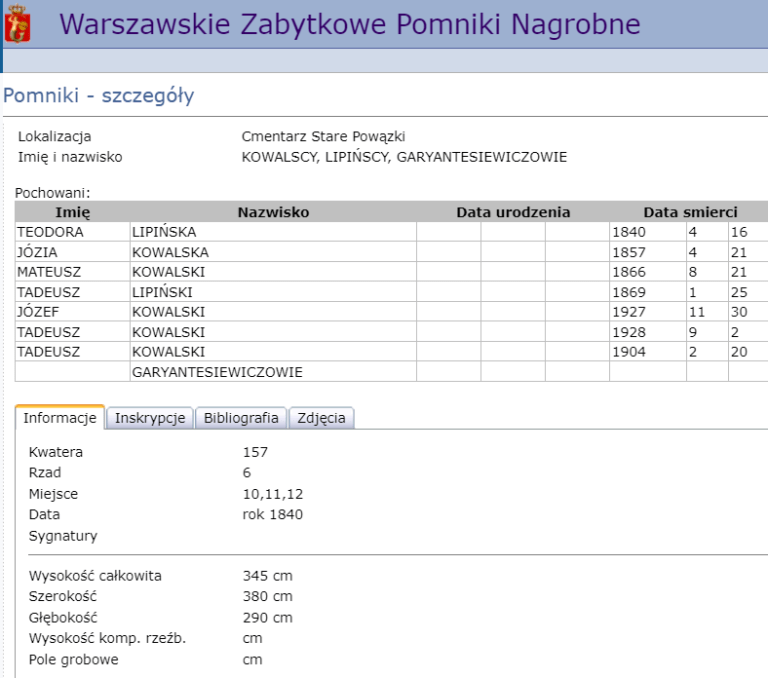
Task: Click the Pochowani label
Action: 52,193
